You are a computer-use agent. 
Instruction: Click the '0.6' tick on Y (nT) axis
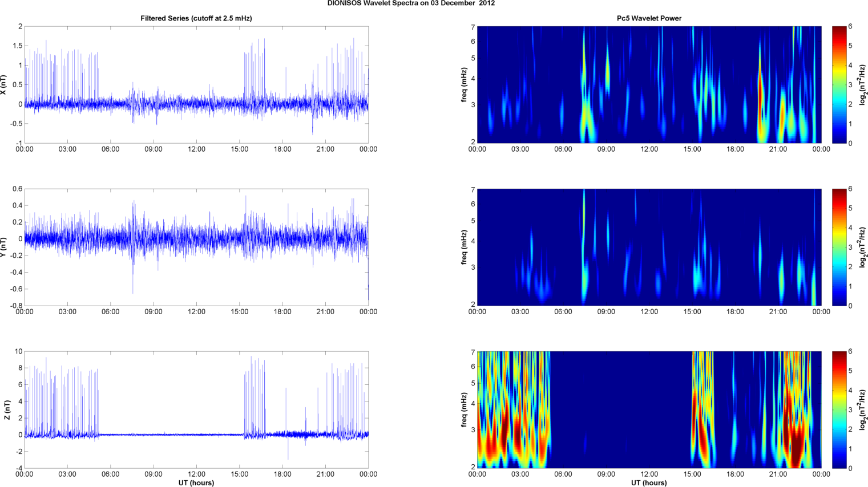(x=18, y=189)
